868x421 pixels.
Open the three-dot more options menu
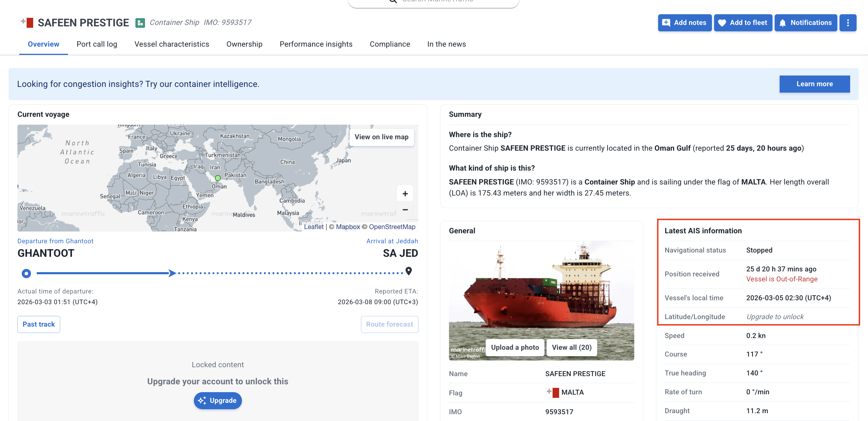tap(848, 23)
